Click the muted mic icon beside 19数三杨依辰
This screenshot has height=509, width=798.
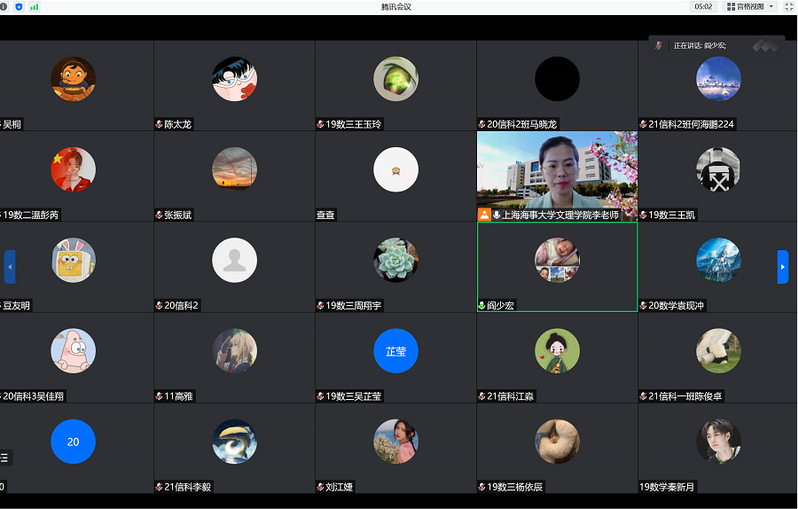click(x=482, y=487)
